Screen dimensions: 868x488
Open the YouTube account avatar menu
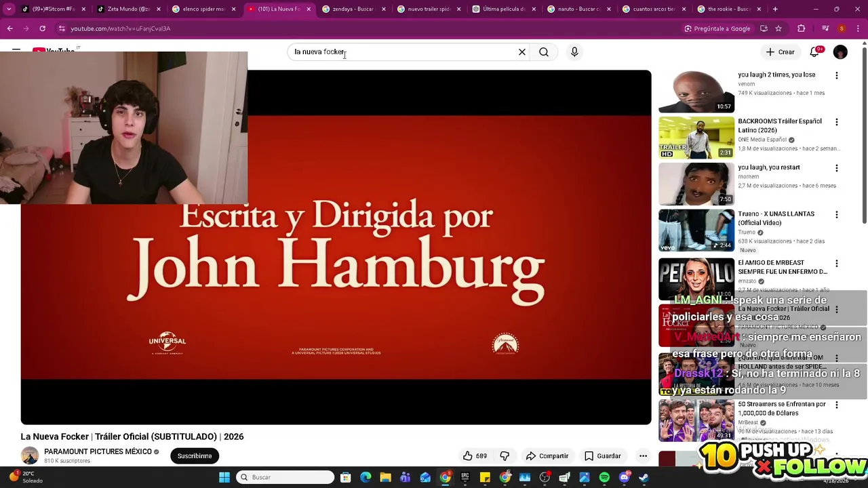840,52
